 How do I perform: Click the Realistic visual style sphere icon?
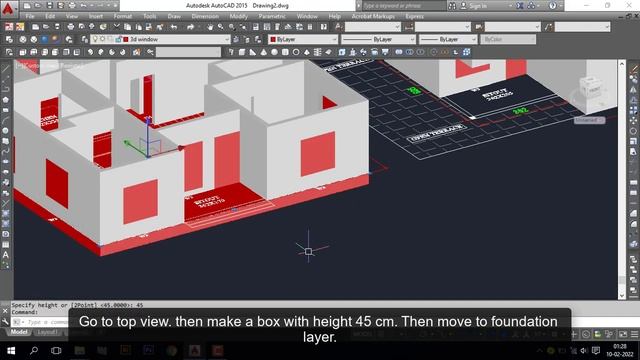pos(44,39)
